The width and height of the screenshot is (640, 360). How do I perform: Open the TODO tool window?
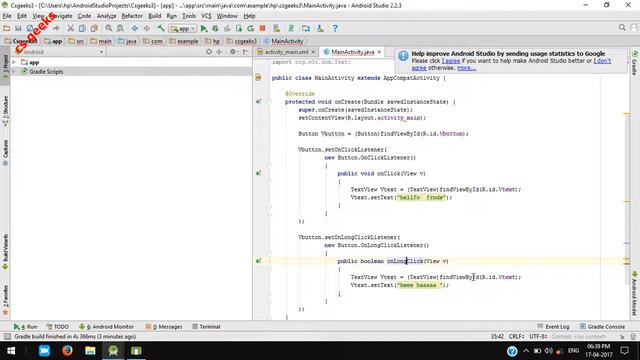(x=58, y=327)
